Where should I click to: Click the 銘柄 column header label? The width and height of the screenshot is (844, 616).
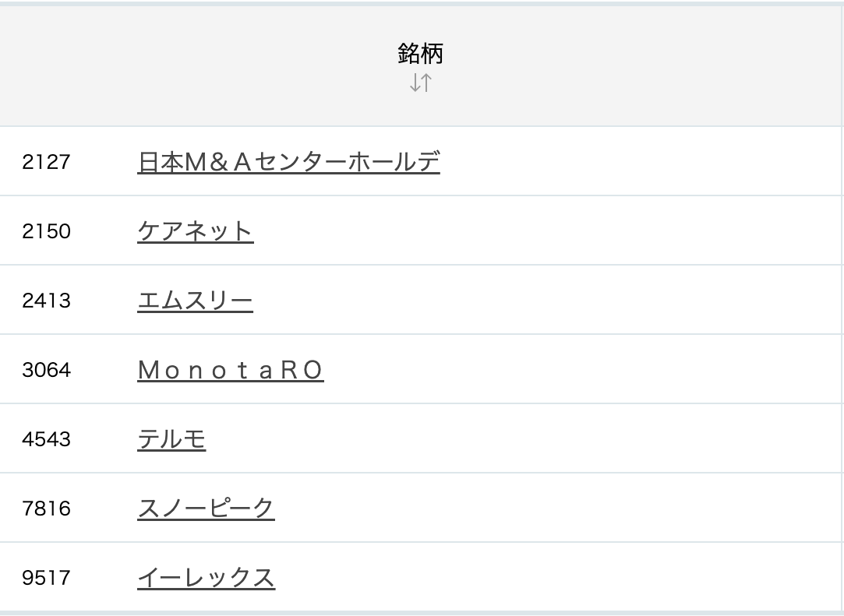click(420, 54)
